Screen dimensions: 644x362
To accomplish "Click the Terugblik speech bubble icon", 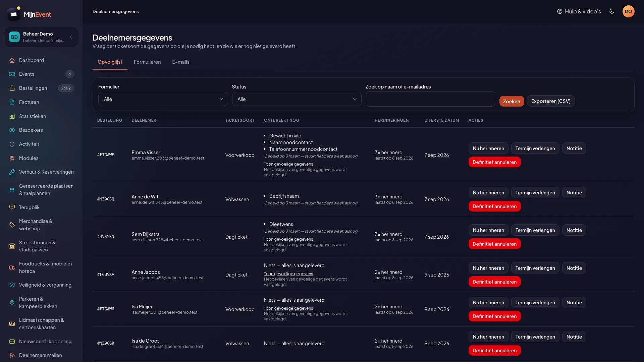I will tap(12, 207).
